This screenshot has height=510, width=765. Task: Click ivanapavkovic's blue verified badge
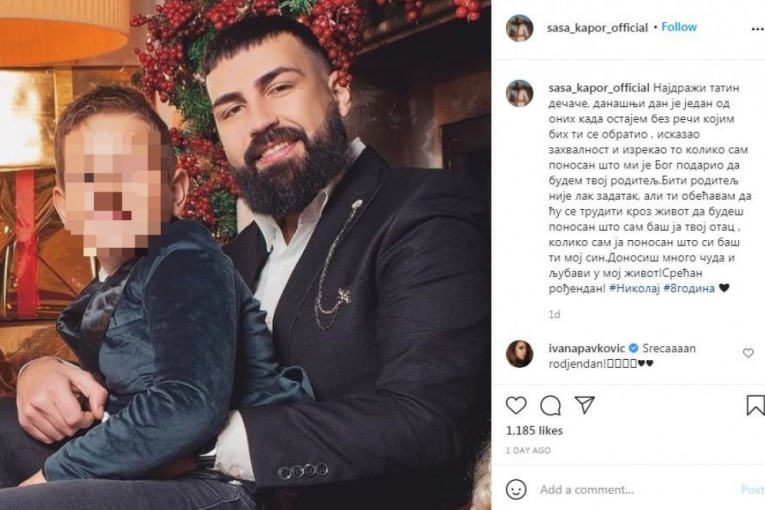(x=621, y=346)
